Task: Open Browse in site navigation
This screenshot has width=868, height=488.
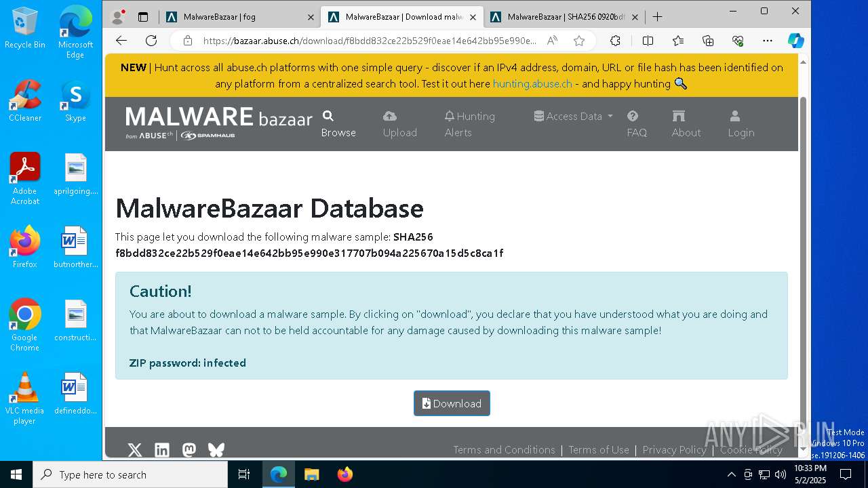Action: coord(338,124)
